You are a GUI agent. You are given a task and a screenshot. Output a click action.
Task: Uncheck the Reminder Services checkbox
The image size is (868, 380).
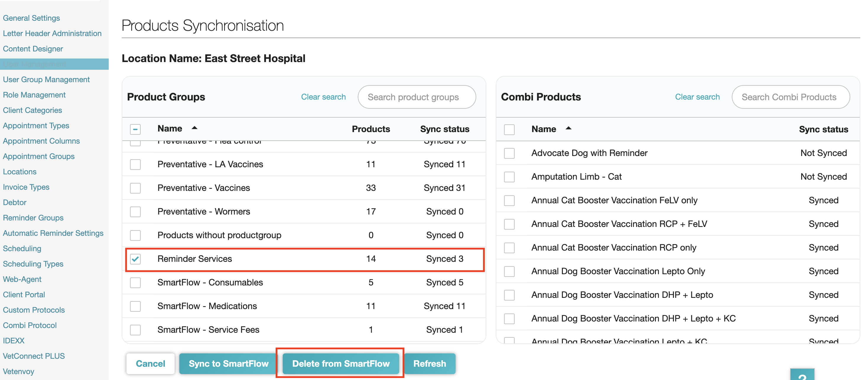pos(135,259)
